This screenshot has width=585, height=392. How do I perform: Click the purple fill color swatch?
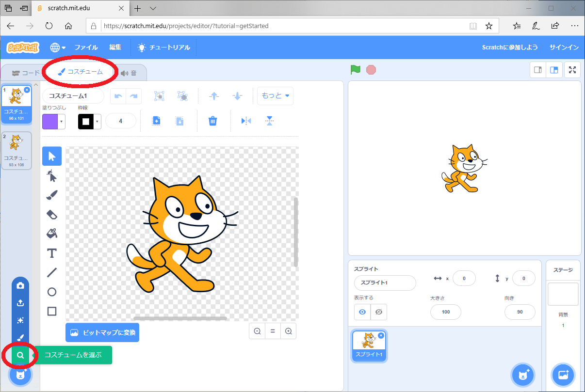50,121
